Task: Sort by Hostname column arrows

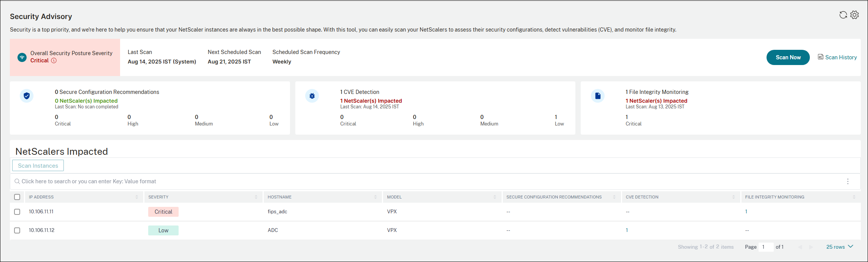Action: click(x=375, y=197)
